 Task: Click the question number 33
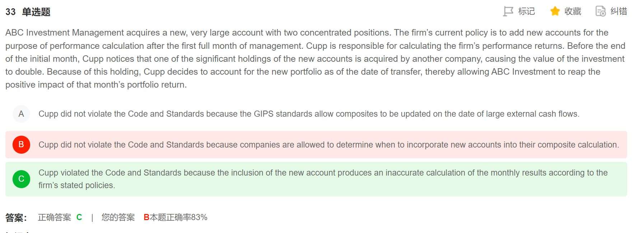tap(10, 12)
